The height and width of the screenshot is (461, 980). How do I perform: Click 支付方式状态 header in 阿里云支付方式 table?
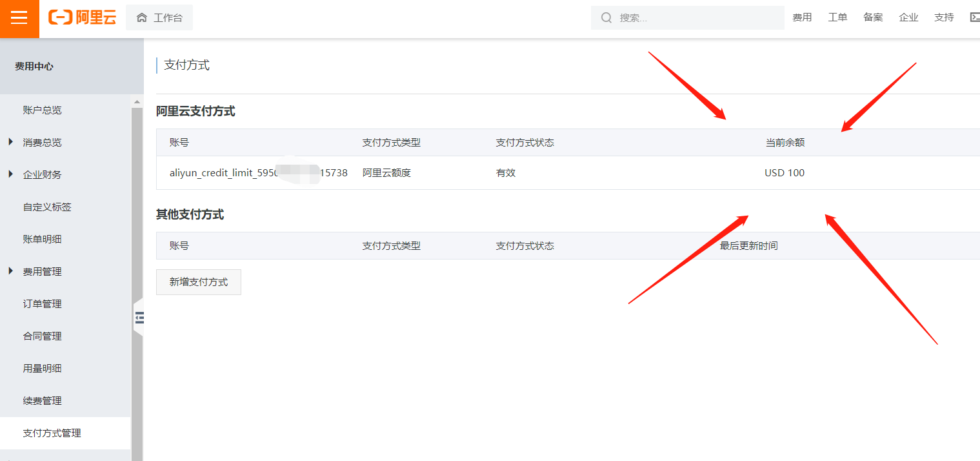click(x=525, y=143)
